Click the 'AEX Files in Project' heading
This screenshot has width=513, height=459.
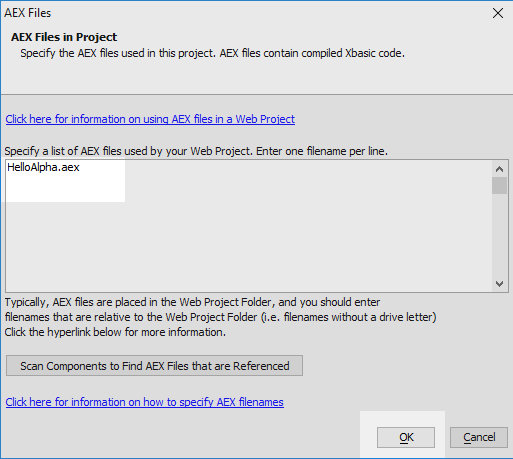tap(64, 37)
